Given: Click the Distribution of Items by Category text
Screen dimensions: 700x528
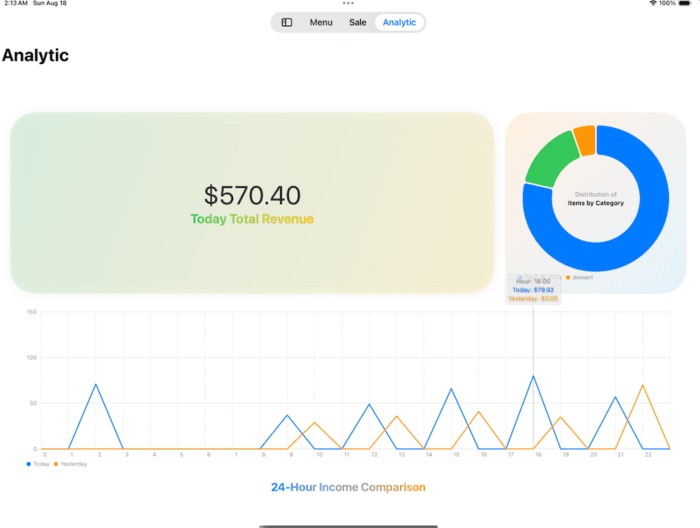Looking at the screenshot, I should coord(596,199).
